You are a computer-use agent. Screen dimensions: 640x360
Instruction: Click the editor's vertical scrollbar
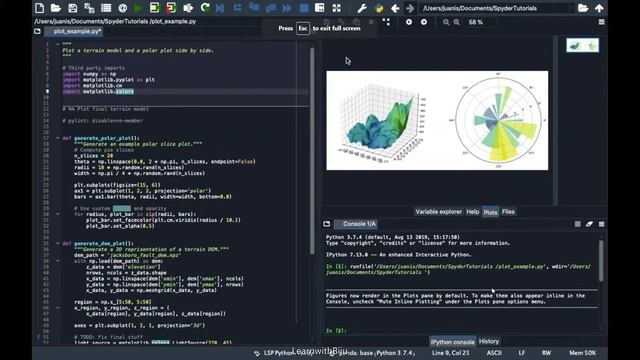tap(312, 150)
